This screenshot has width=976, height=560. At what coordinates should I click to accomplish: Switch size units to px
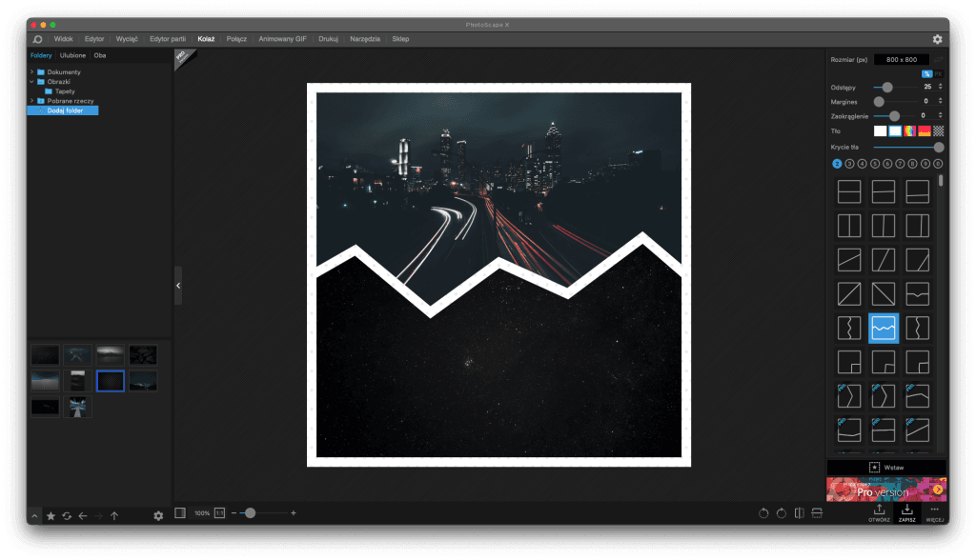coord(939,73)
